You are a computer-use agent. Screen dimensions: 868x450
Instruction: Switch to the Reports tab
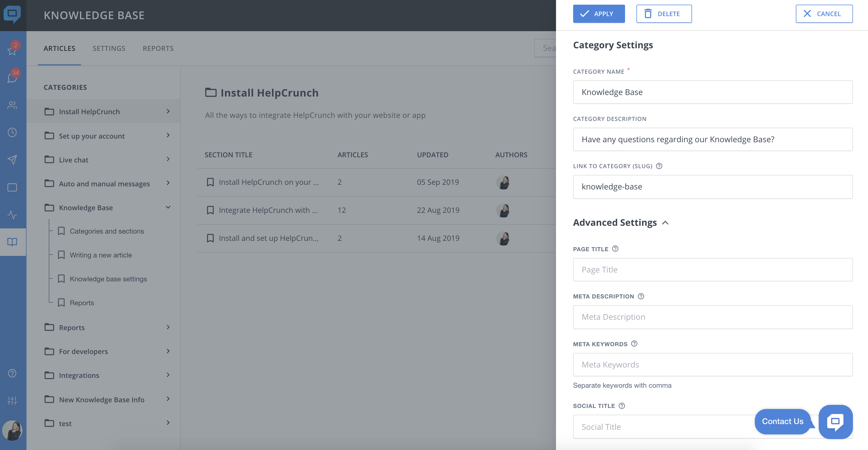158,48
